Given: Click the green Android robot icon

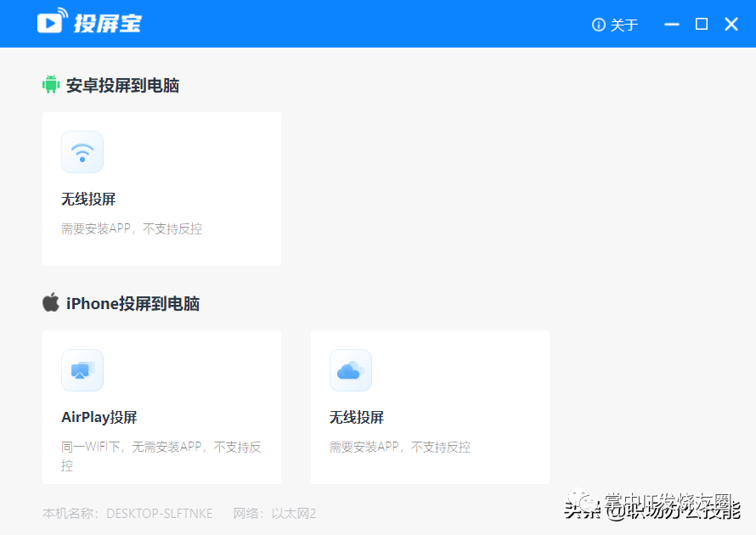Looking at the screenshot, I should (x=52, y=85).
